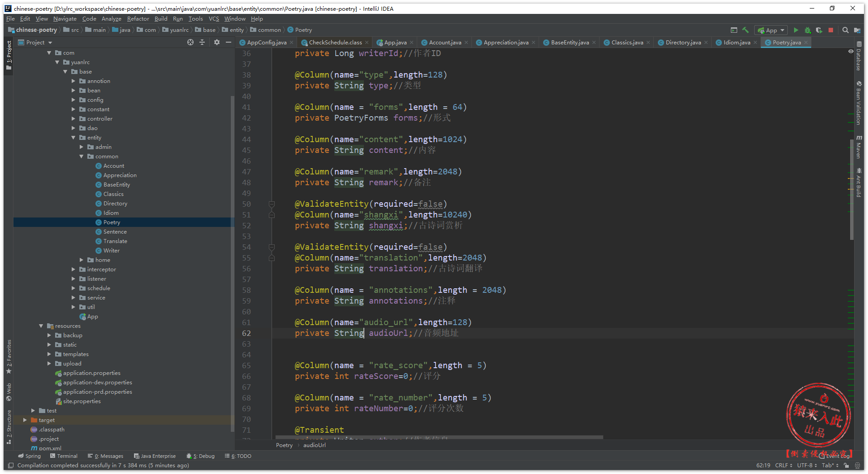Open the Writer class in the project tree
868x474 pixels.
pos(111,251)
